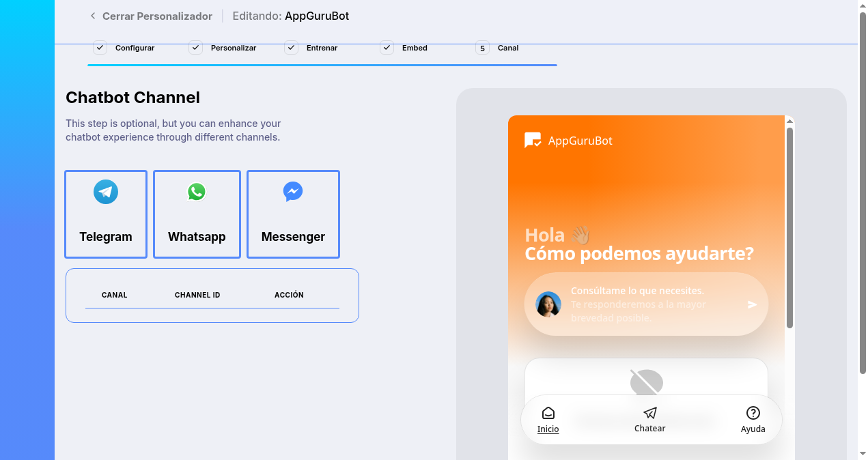Click the Telegram paper-plane icon
The image size is (868, 460).
coord(106,192)
